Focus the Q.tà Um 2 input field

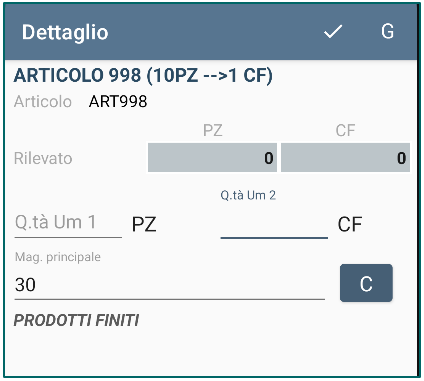click(x=274, y=223)
